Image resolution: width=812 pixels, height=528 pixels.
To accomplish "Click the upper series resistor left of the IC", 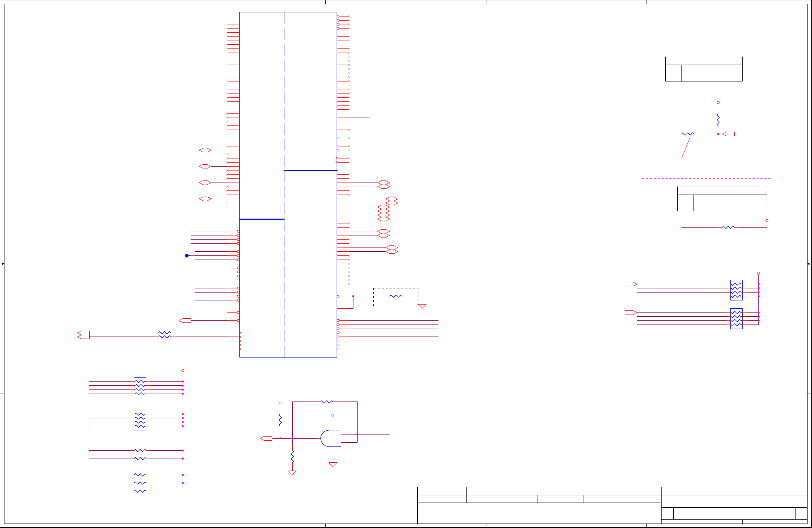I will point(164,333).
